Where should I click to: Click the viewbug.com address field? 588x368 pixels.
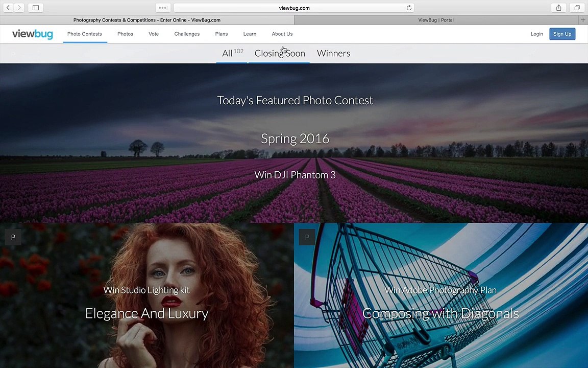click(x=294, y=8)
